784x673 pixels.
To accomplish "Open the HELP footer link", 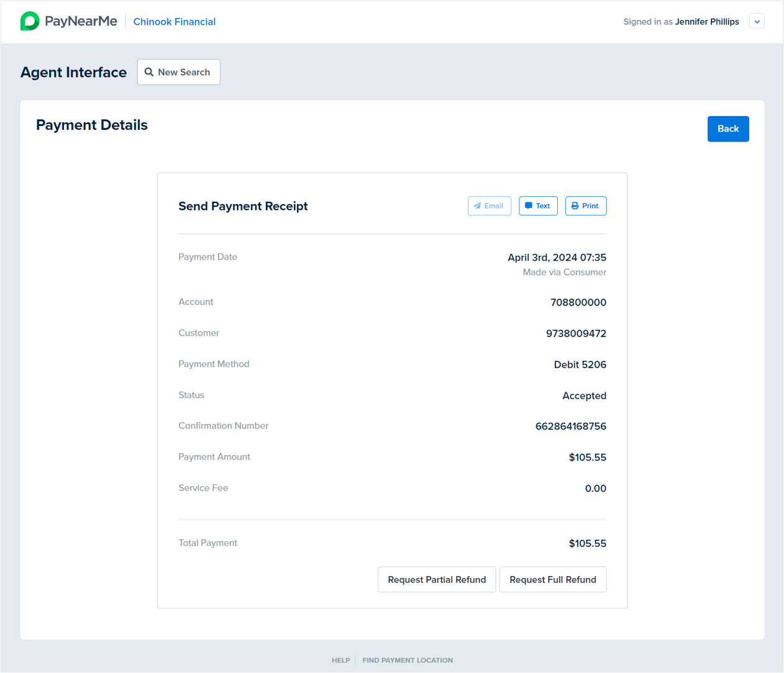I will [x=340, y=661].
